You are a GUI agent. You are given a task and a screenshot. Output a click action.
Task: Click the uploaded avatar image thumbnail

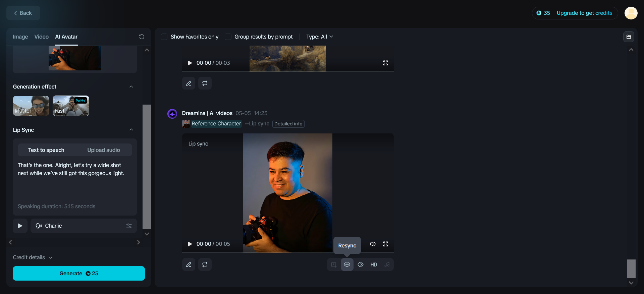click(75, 58)
